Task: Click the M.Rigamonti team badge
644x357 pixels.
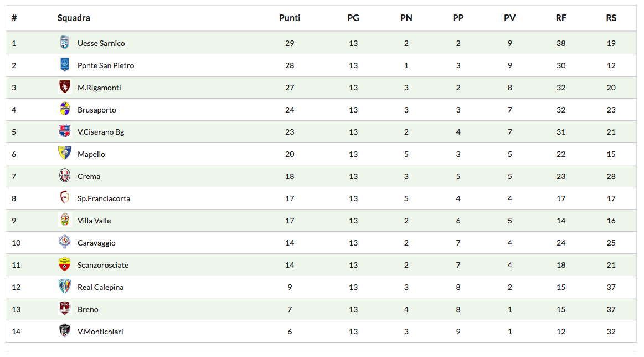Action: tap(65, 87)
